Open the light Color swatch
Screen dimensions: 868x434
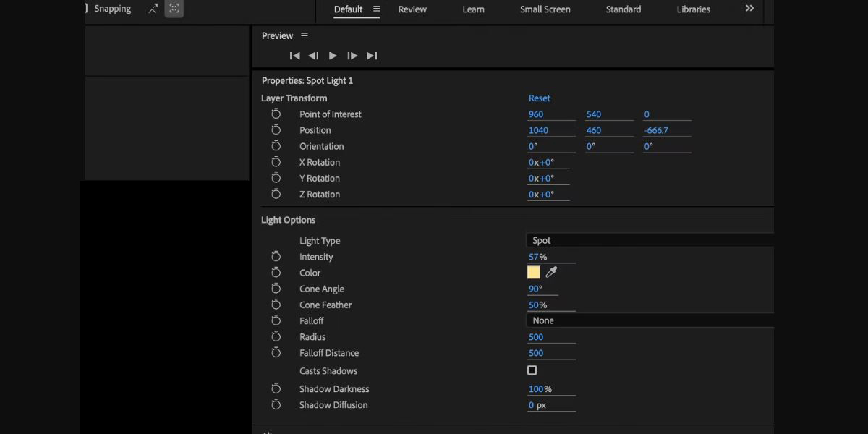(534, 273)
